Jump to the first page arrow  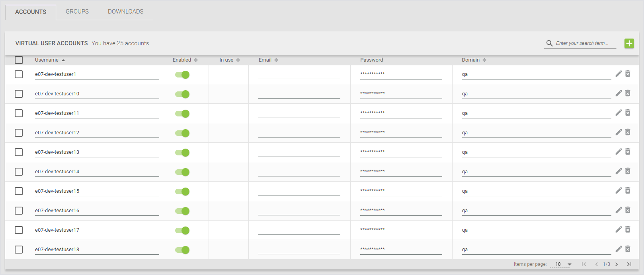(x=584, y=264)
